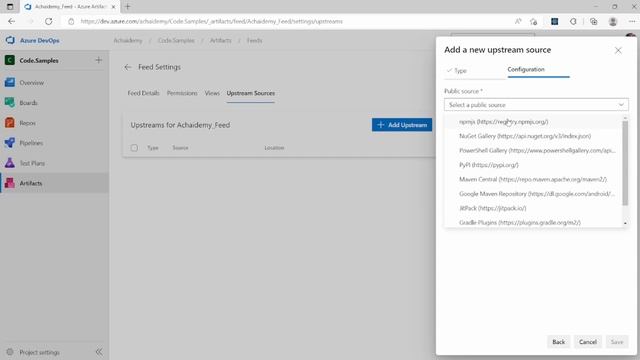
Task: Open the browser new tab plus
Action: [128, 7]
